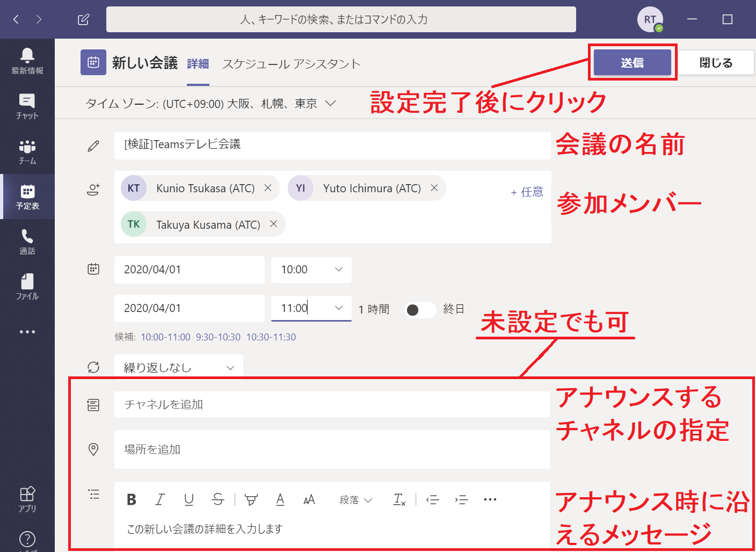Screen dimensions: 756x552
Task: Open the 段落 paragraph style dropdown
Action: (x=356, y=500)
